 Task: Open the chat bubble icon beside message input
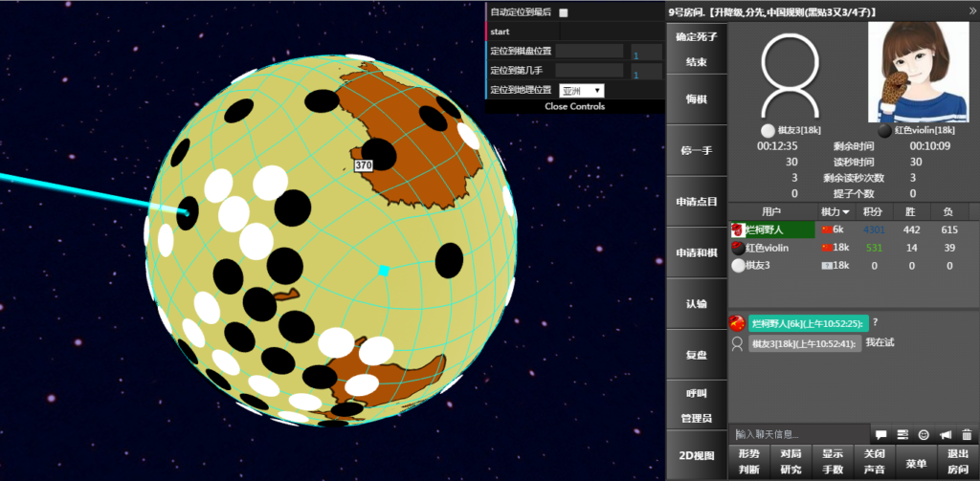880,435
